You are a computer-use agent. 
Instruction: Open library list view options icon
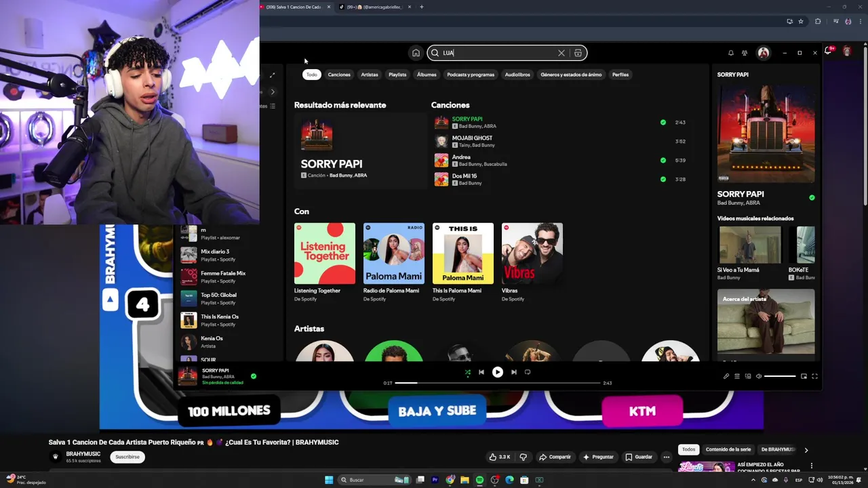pyautogui.click(x=273, y=106)
